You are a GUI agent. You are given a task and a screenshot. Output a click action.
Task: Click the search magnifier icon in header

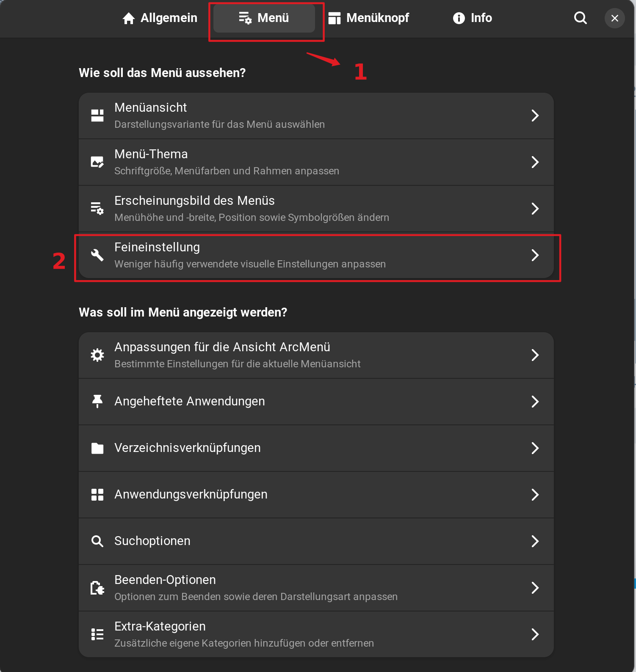pos(580,18)
